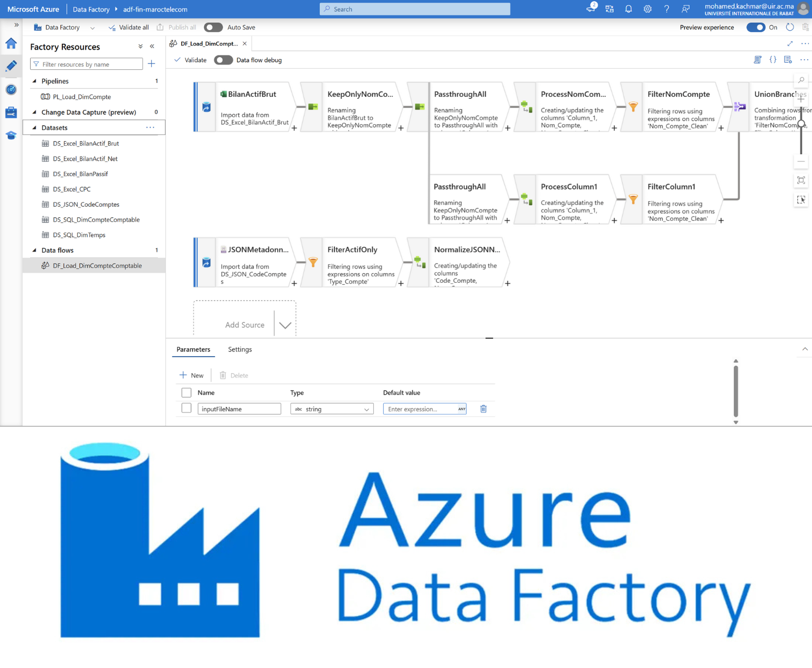Click the notifications bell icon
This screenshot has width=812, height=668.
coord(629,9)
